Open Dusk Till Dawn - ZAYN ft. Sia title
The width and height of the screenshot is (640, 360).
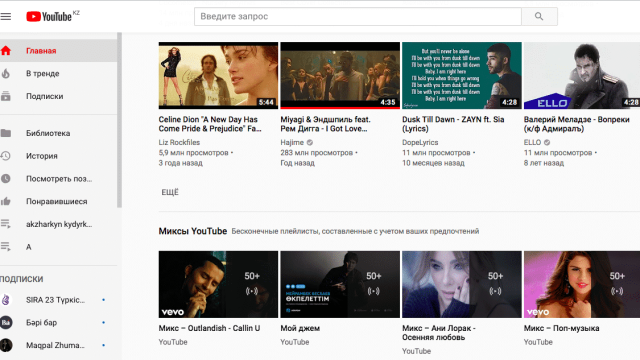pyautogui.click(x=453, y=124)
